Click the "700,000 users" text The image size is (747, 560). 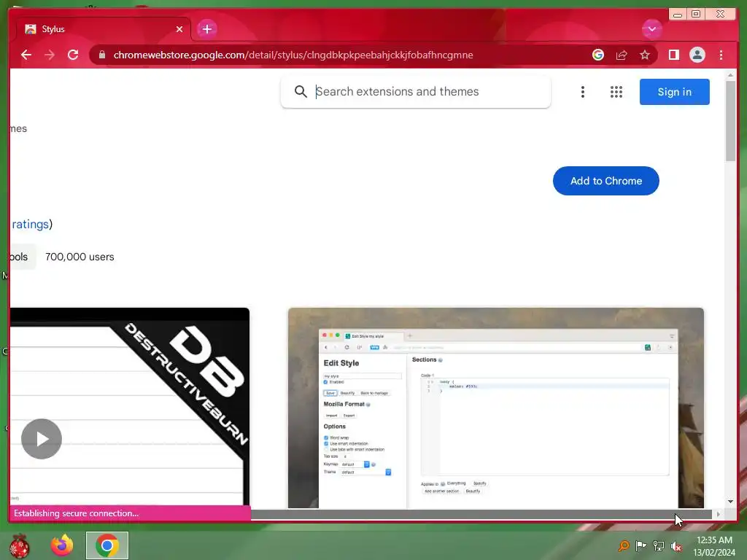pos(80,257)
